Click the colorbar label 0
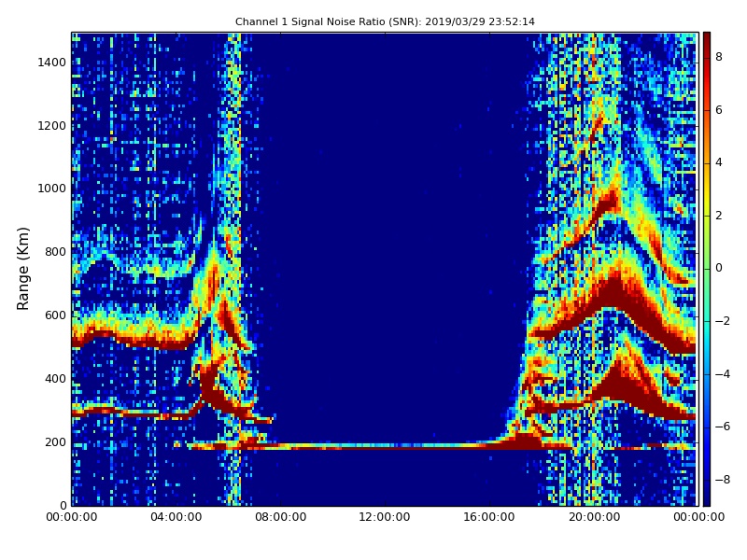747x560 pixels. [x=719, y=268]
